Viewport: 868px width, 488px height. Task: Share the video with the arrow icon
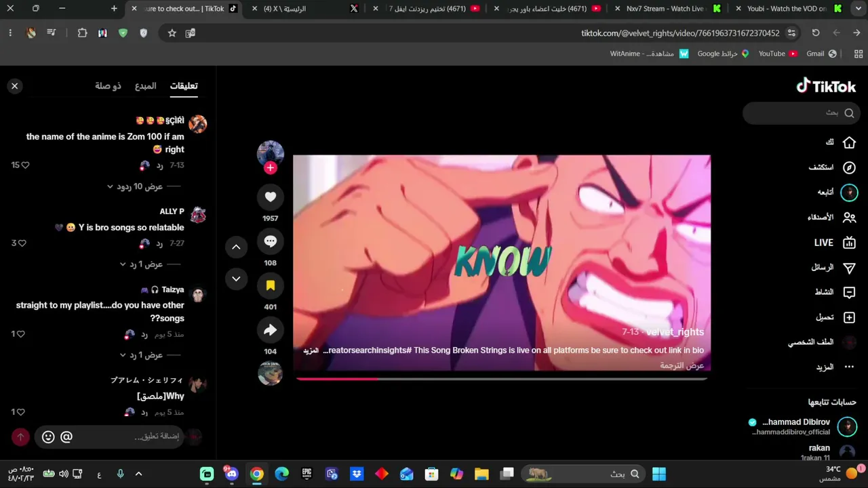pos(270,330)
